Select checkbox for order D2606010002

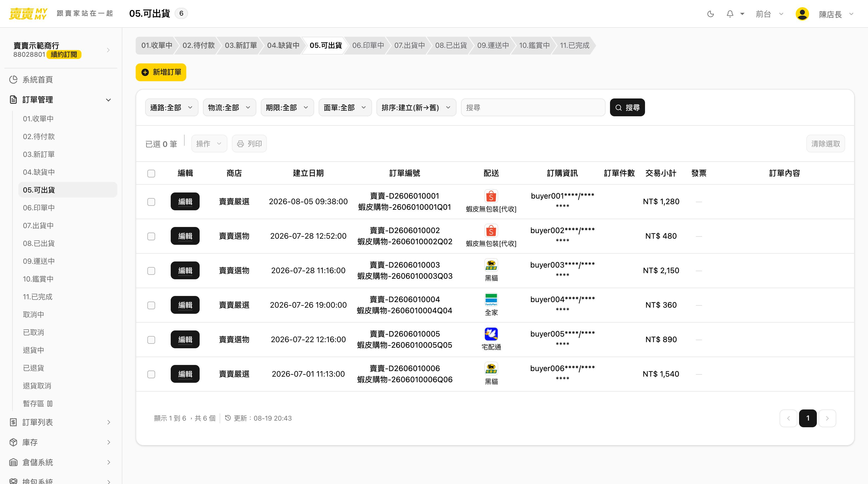[151, 236]
